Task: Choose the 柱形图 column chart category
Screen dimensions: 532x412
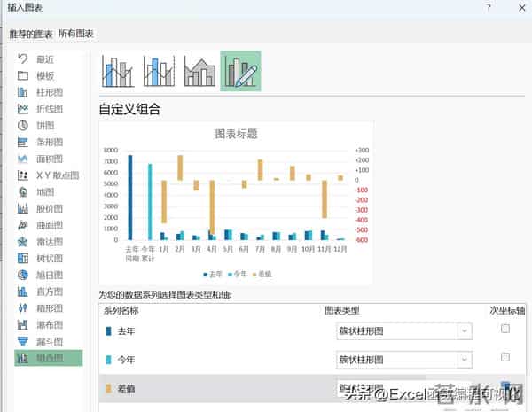Action: [x=49, y=92]
